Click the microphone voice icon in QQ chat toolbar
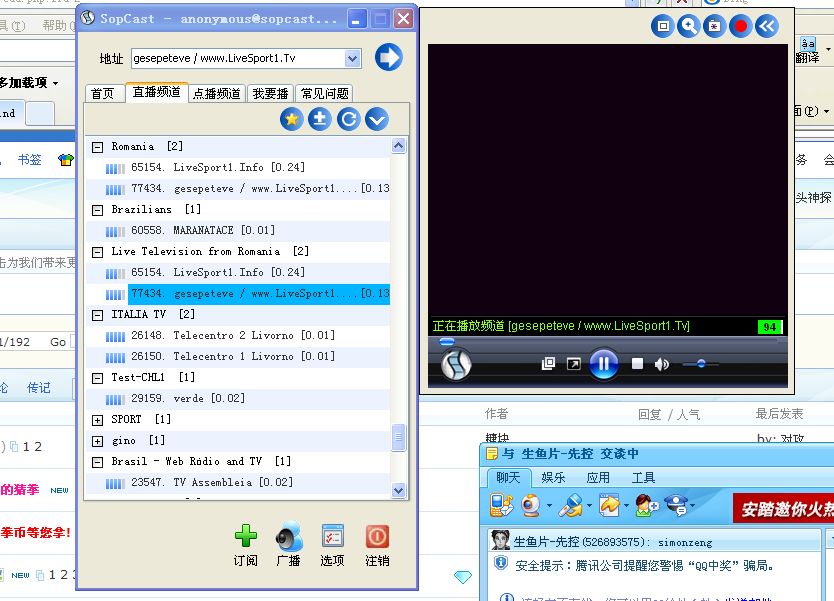Viewport: 834px width, 601px height. tap(571, 506)
